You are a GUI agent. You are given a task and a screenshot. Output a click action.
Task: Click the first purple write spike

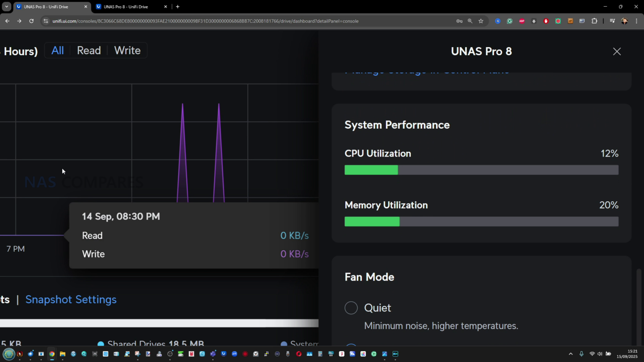click(x=183, y=153)
